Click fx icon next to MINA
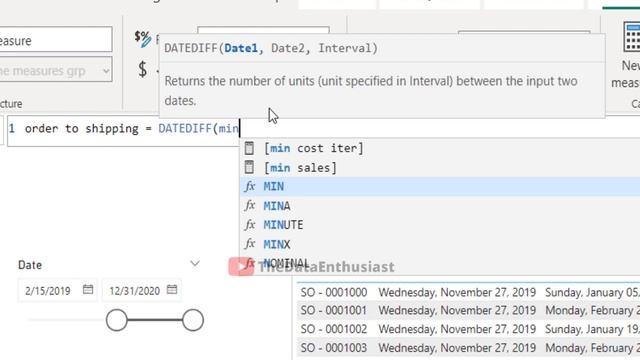640x360 pixels. (250, 205)
